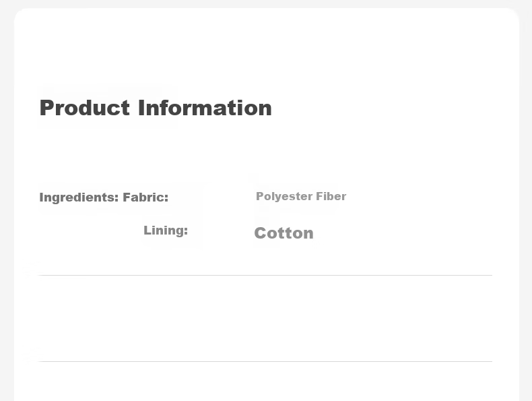This screenshot has height=401, width=532.
Task: Click the blank gap between Lining: and Cotton
Action: [x=220, y=232]
